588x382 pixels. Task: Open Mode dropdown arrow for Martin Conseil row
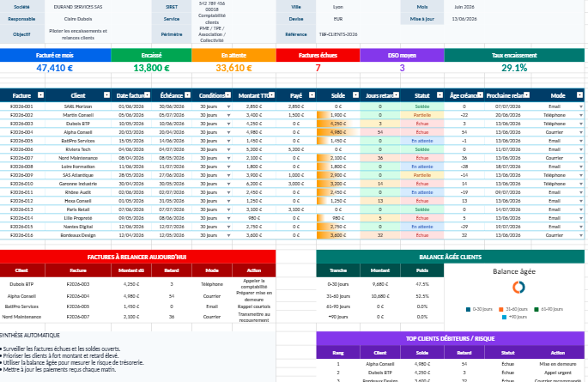click(x=581, y=115)
